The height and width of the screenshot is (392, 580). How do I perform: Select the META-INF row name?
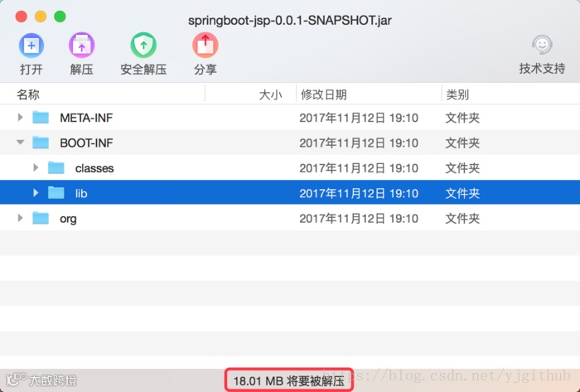tap(86, 118)
